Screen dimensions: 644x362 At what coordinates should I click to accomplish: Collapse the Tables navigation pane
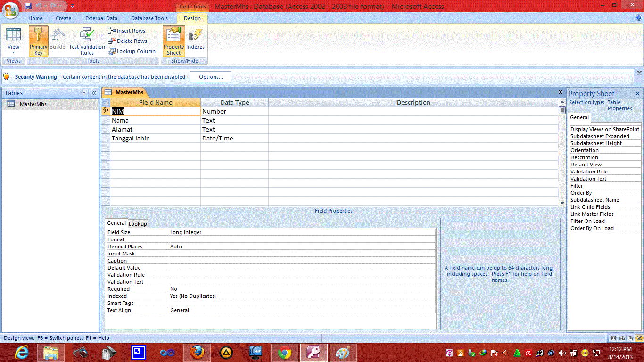(93, 93)
